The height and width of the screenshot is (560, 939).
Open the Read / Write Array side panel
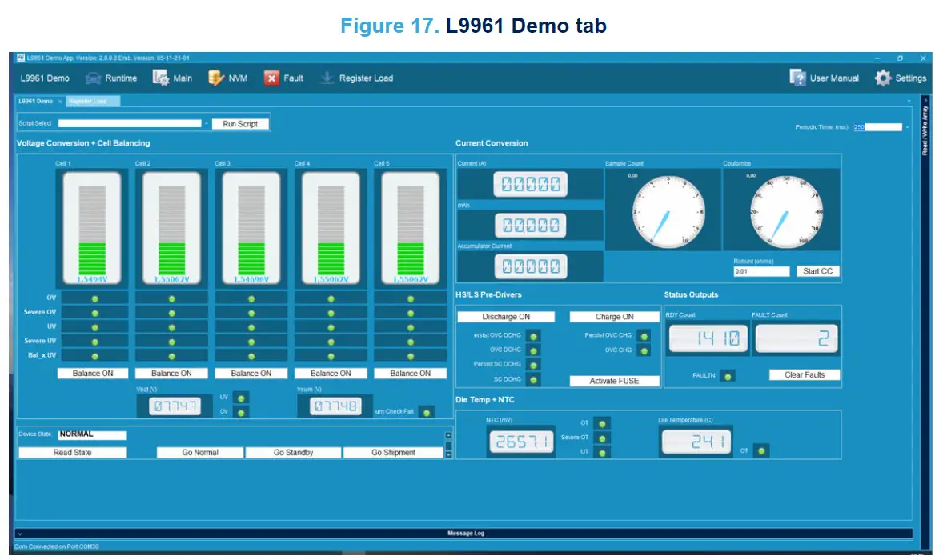[x=925, y=130]
